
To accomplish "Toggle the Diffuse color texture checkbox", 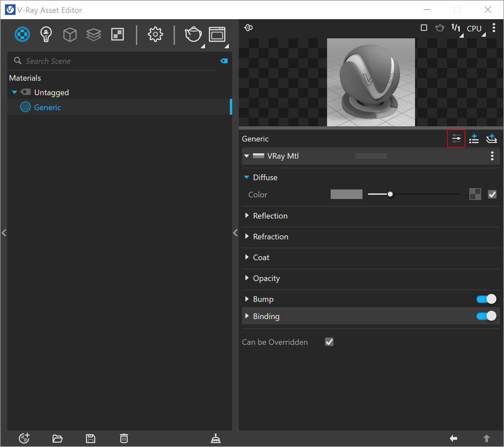I will coord(492,194).
